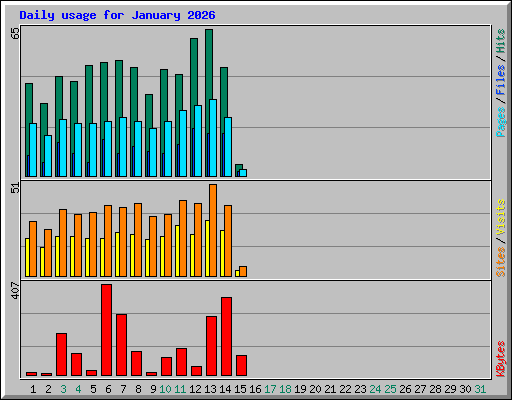Click green weekend day label '25'
This screenshot has height=400, width=512.
click(390, 389)
